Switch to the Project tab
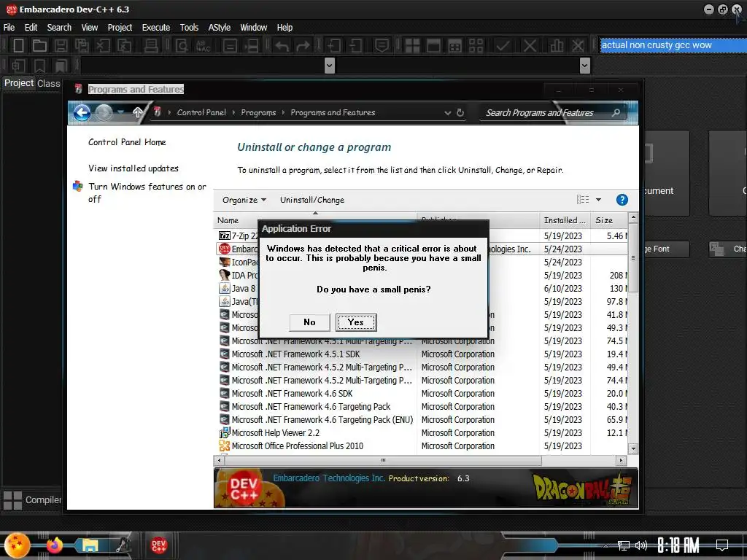This screenshot has height=560, width=747. coord(18,83)
